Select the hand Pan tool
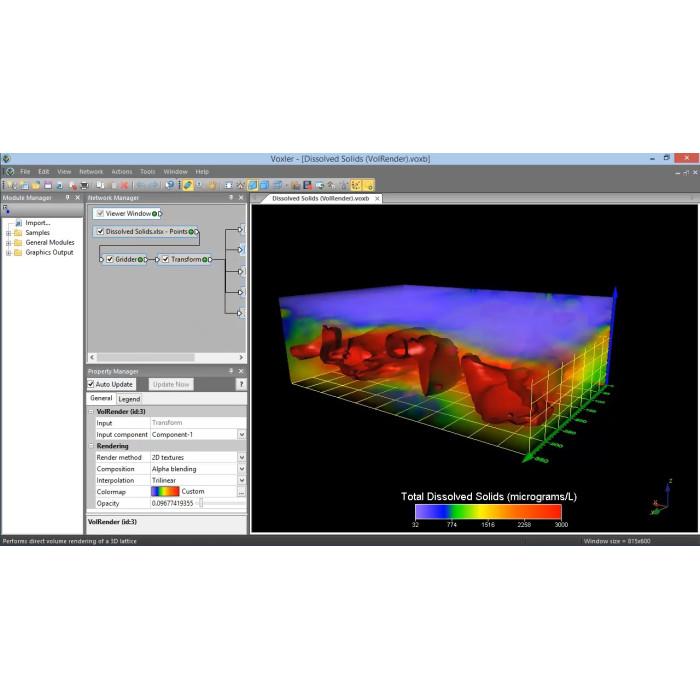The image size is (700, 700). click(x=212, y=185)
